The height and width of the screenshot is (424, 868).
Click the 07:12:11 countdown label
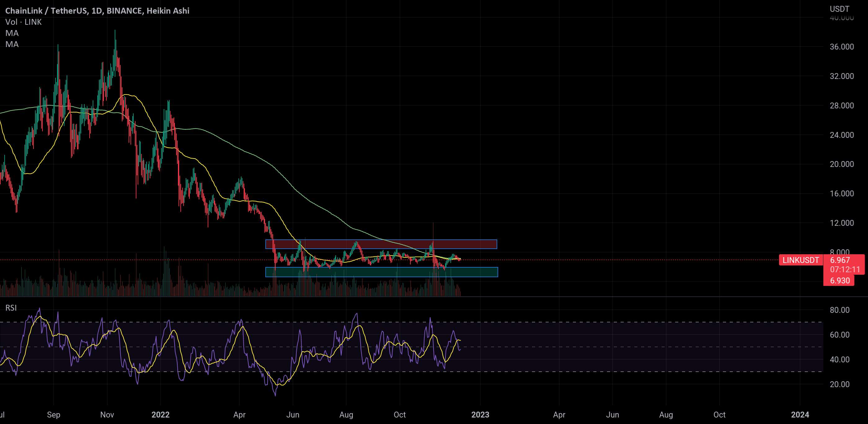point(845,270)
